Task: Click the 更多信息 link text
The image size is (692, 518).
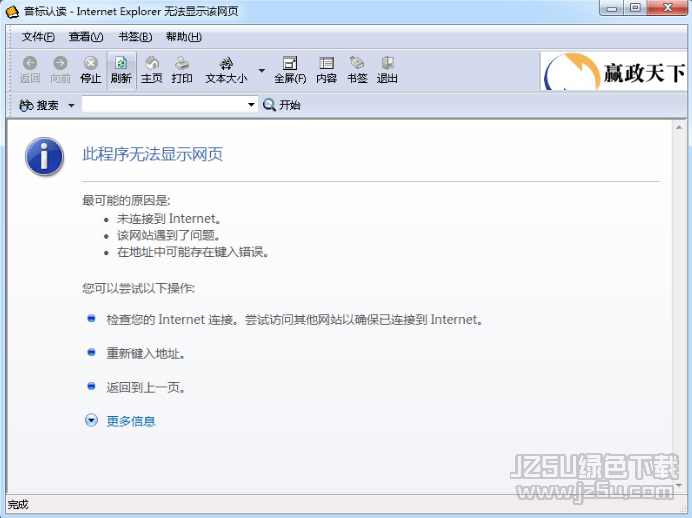Action: (131, 421)
